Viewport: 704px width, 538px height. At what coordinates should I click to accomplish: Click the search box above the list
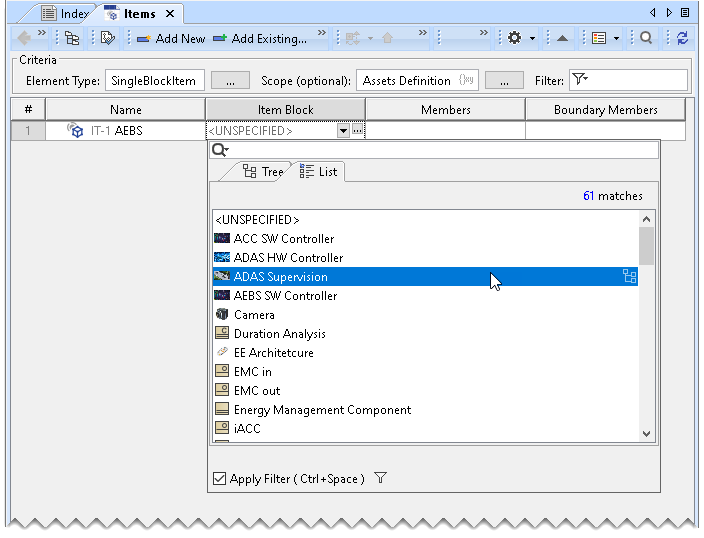point(440,150)
